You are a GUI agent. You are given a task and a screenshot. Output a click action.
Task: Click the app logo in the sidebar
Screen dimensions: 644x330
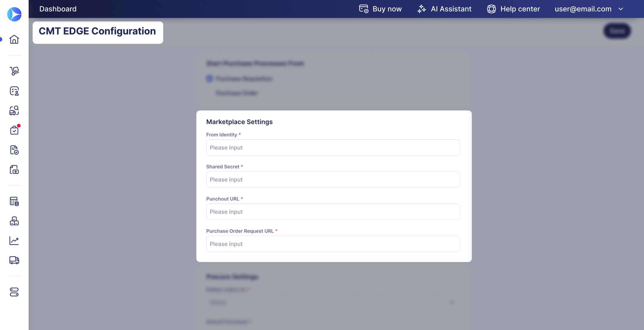(14, 14)
